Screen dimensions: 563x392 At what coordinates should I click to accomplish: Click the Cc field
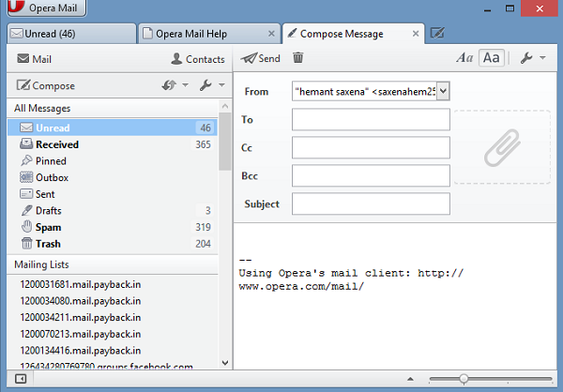point(371,147)
